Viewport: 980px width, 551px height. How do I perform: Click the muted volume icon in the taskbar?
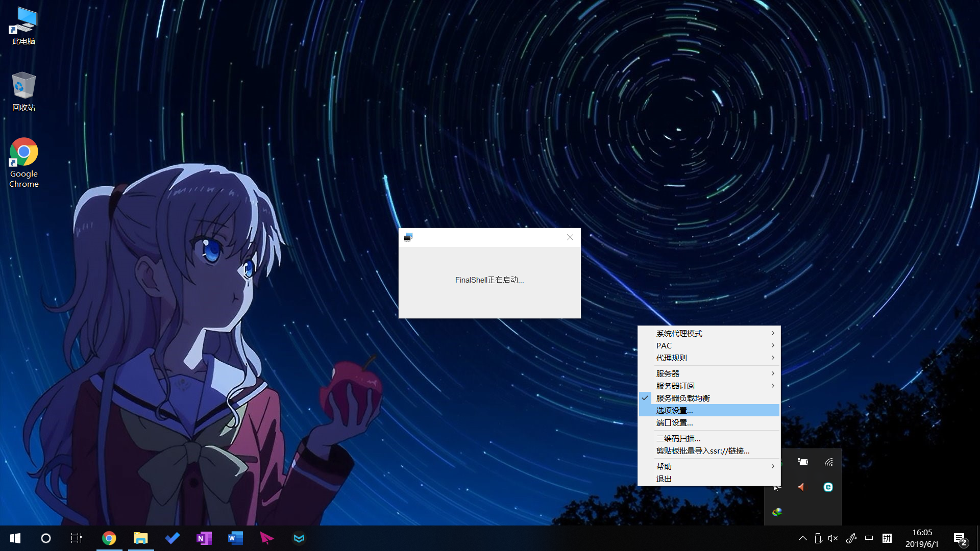pyautogui.click(x=833, y=538)
